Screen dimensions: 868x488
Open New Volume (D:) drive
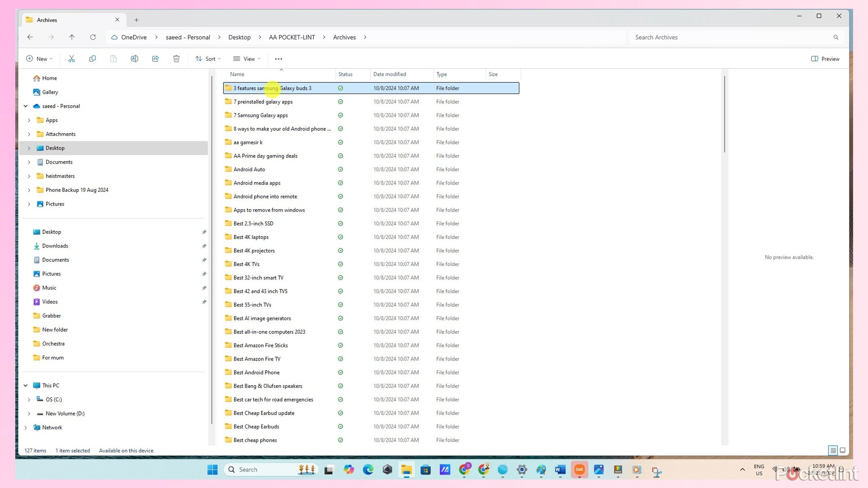(61, 413)
